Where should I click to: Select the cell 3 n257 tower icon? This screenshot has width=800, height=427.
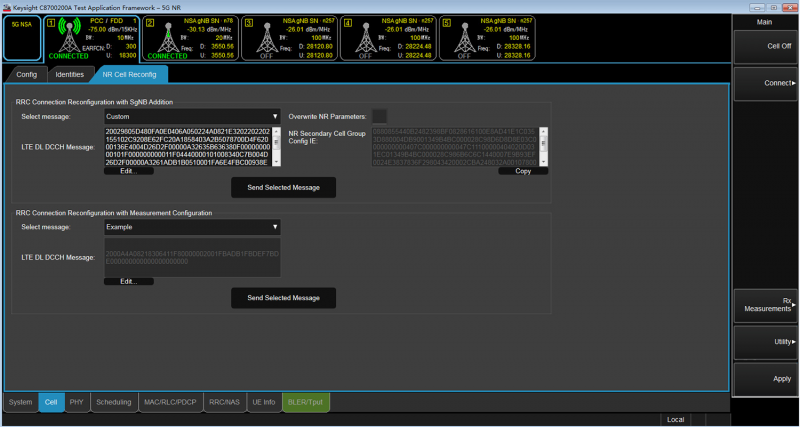tap(266, 39)
